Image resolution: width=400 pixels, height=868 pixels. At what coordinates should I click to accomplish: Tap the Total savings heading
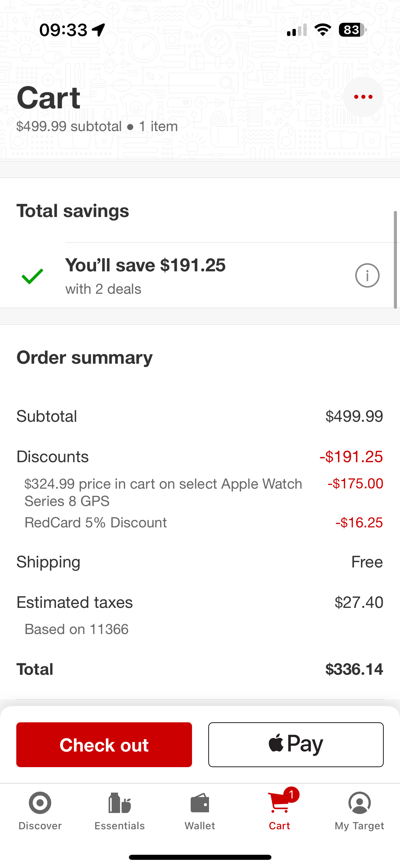click(73, 211)
